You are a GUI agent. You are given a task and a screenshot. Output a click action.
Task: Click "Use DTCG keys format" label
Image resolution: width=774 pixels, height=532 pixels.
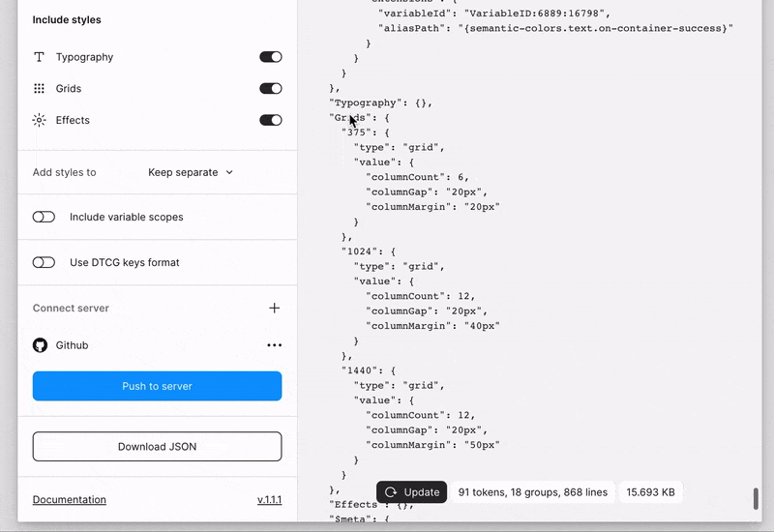[125, 262]
